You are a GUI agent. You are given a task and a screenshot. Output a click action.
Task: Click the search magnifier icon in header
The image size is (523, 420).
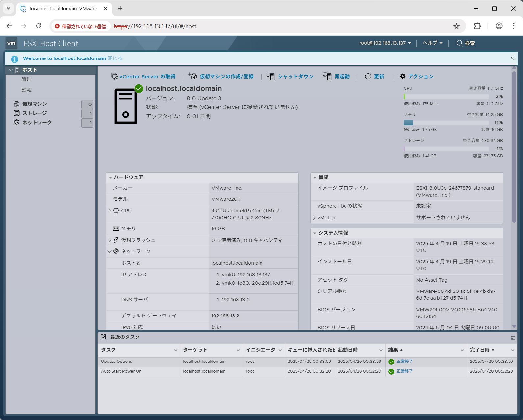point(460,43)
